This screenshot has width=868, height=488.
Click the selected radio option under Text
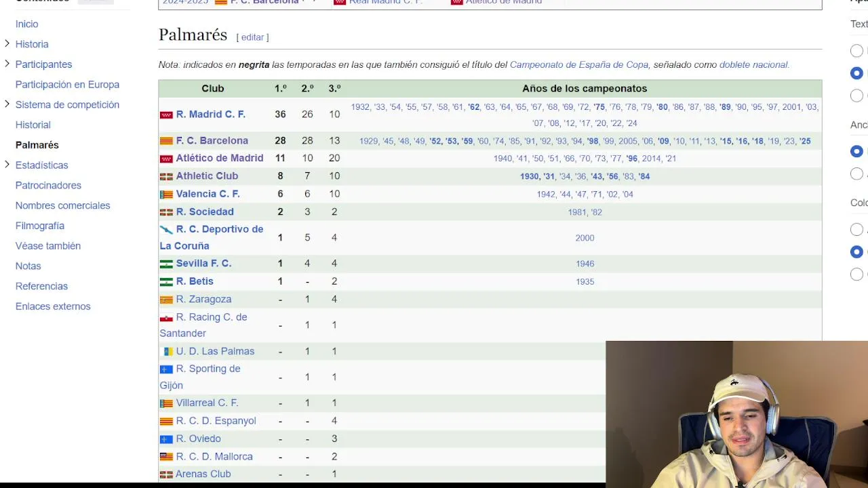pyautogui.click(x=857, y=73)
